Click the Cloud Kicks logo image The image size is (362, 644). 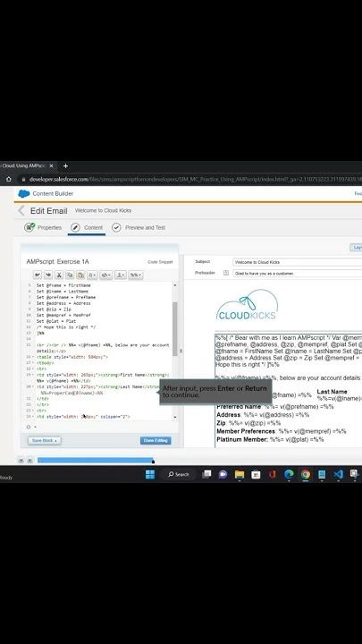click(x=247, y=305)
